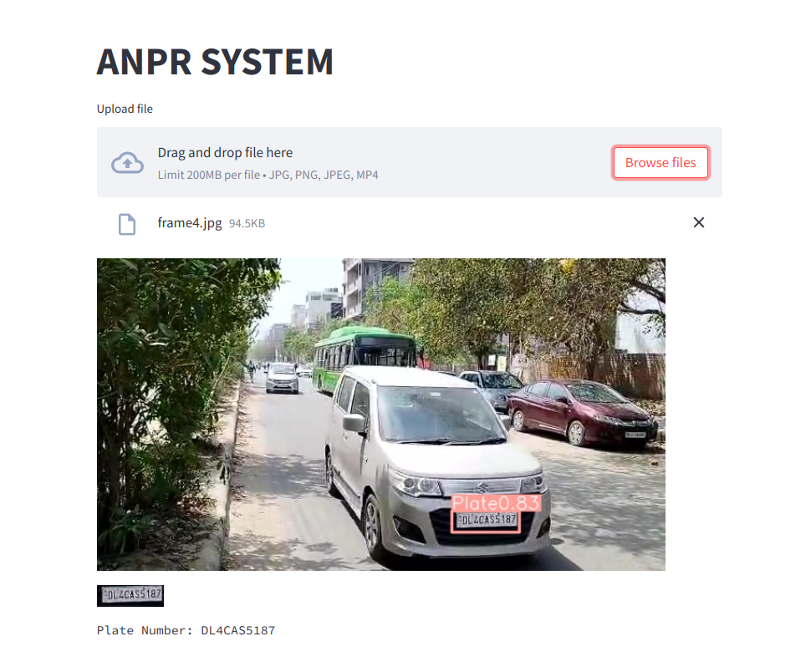Click the maroon sedan in the image
811x672 pixels.
point(582,412)
